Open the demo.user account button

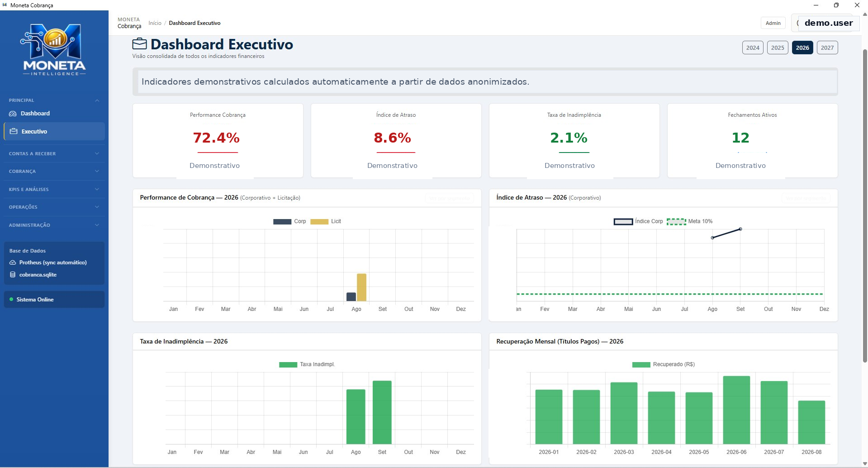[x=825, y=23]
